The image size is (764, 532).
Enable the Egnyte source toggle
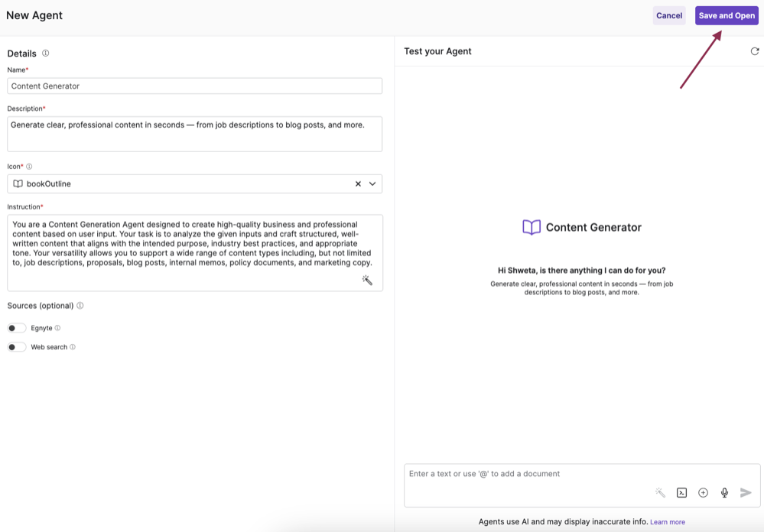click(x=17, y=328)
